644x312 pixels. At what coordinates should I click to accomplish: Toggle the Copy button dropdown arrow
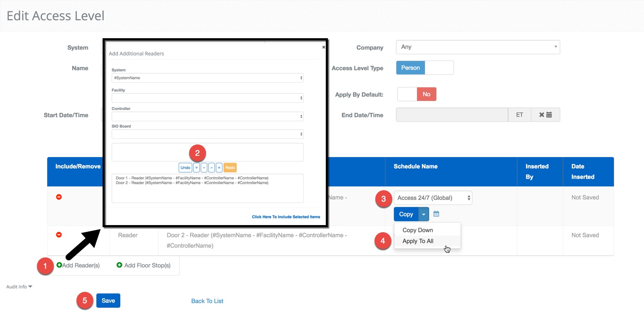point(424,214)
